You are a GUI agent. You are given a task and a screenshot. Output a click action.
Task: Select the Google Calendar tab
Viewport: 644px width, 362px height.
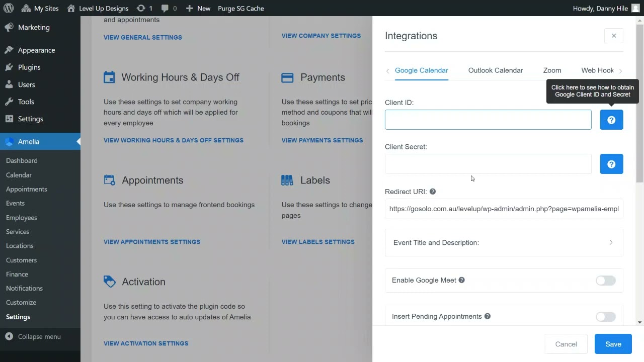coord(422,70)
